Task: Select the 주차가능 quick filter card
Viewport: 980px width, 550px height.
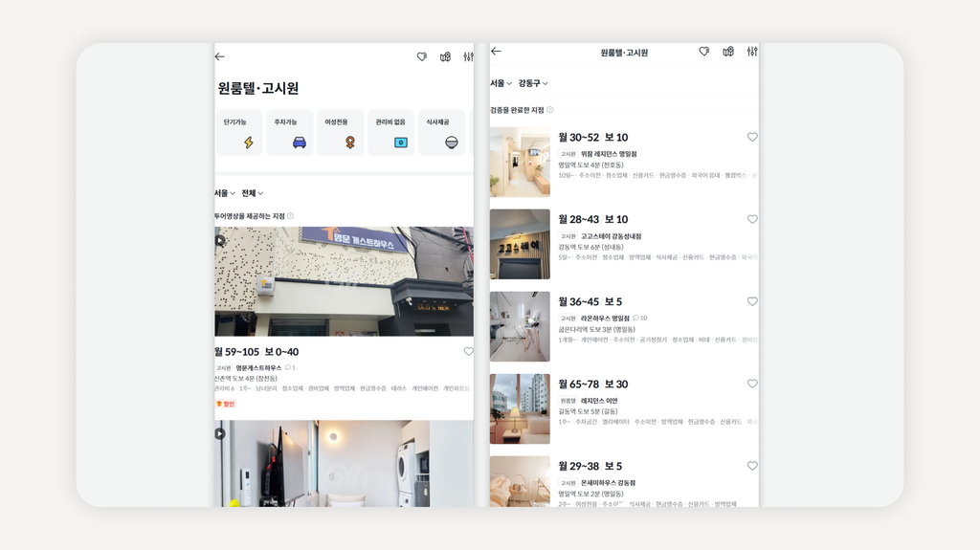Action: coord(290,133)
